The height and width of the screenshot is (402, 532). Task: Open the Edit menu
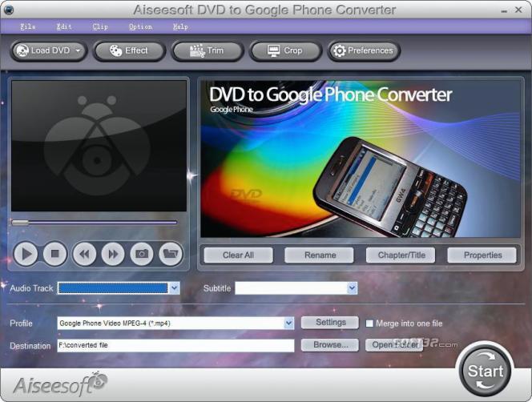click(x=64, y=26)
